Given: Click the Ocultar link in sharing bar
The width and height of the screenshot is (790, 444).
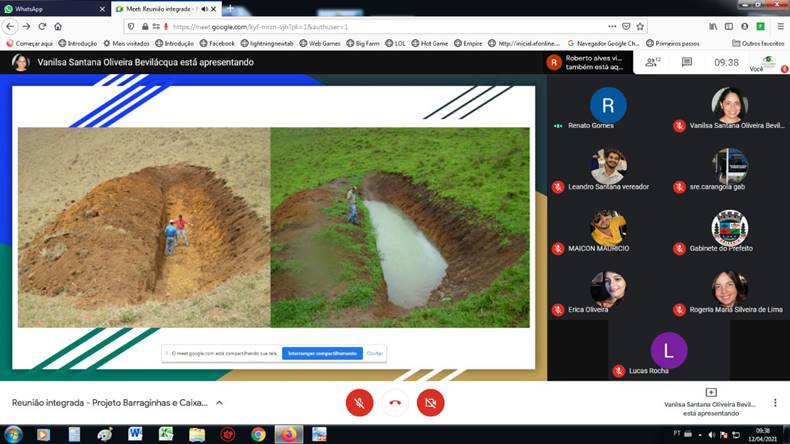Looking at the screenshot, I should pos(374,353).
